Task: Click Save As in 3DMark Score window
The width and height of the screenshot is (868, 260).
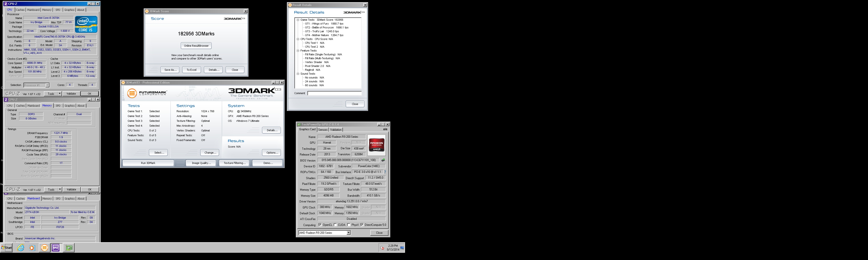Action: [170, 70]
